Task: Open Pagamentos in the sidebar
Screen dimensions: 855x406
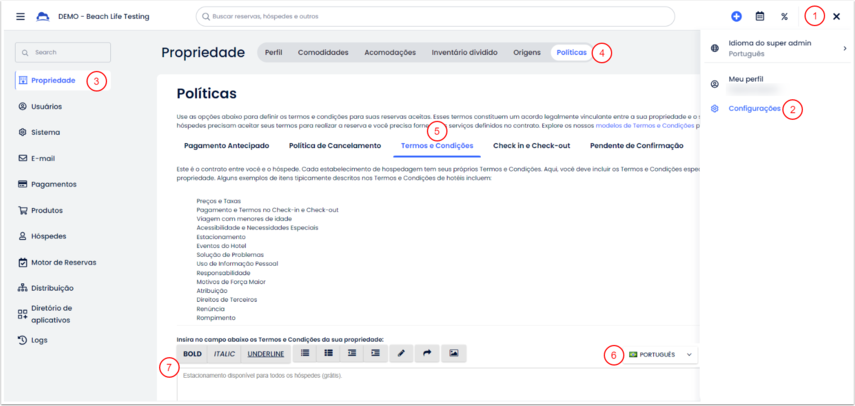Action: tap(54, 184)
